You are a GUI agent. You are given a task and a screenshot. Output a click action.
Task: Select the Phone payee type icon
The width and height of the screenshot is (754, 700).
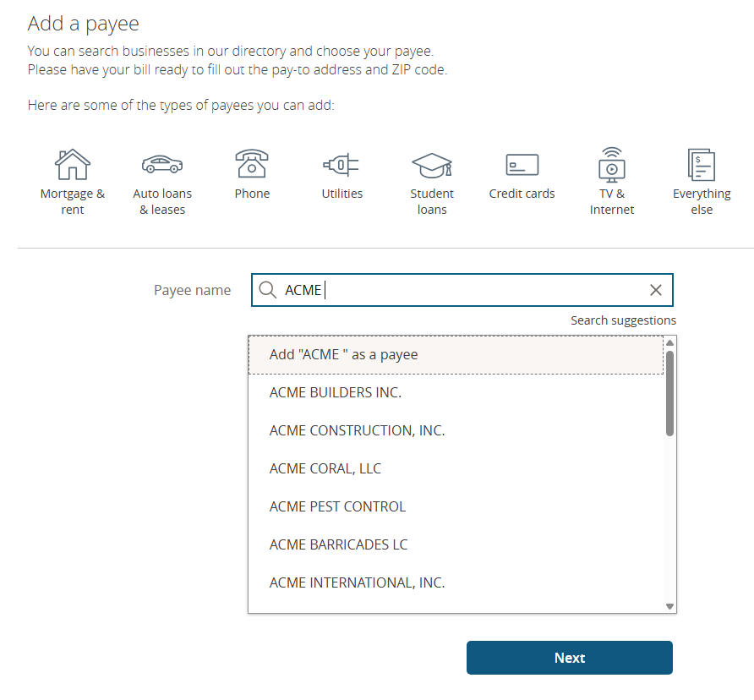click(252, 163)
